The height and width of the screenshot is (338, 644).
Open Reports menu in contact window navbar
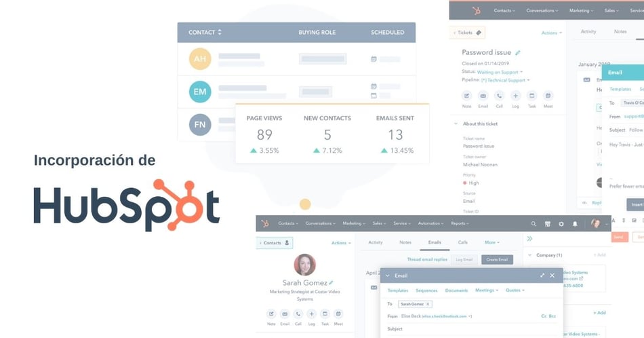click(x=460, y=223)
